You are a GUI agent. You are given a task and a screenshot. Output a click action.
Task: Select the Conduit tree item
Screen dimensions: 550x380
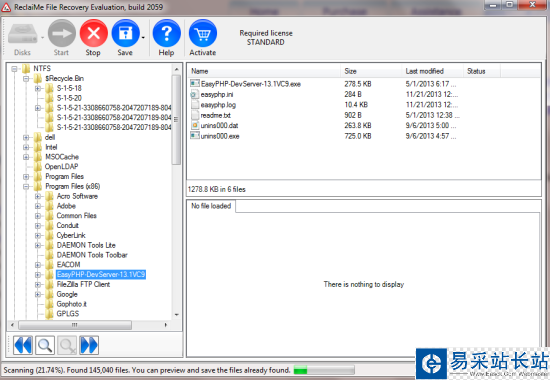pyautogui.click(x=68, y=226)
